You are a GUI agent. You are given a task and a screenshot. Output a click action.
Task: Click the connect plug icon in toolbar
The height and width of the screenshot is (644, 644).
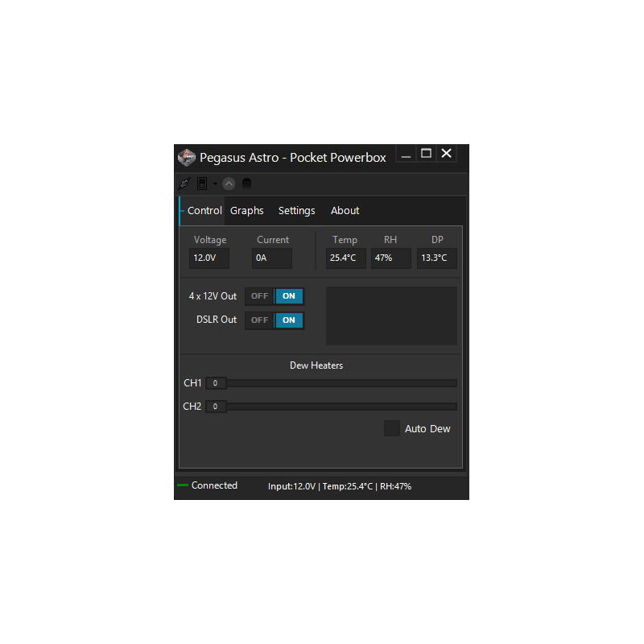[x=184, y=184]
